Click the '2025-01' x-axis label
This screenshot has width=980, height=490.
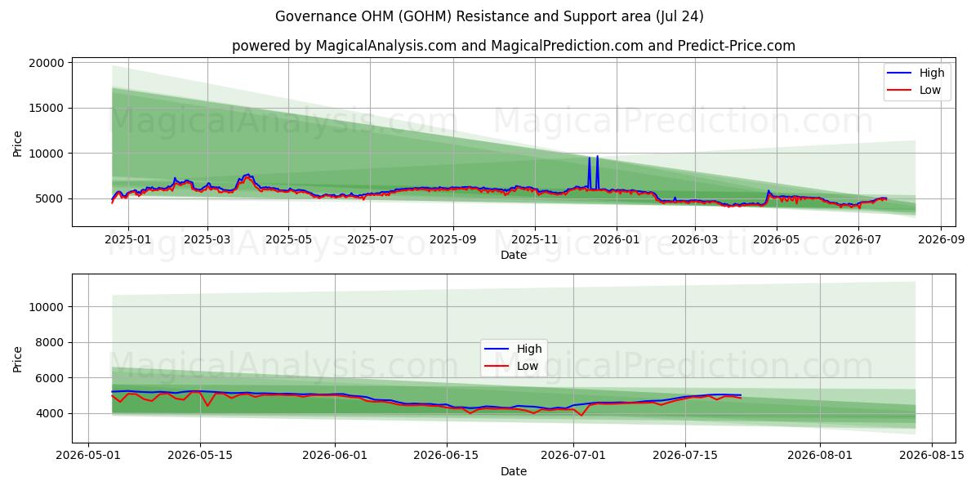pos(127,240)
